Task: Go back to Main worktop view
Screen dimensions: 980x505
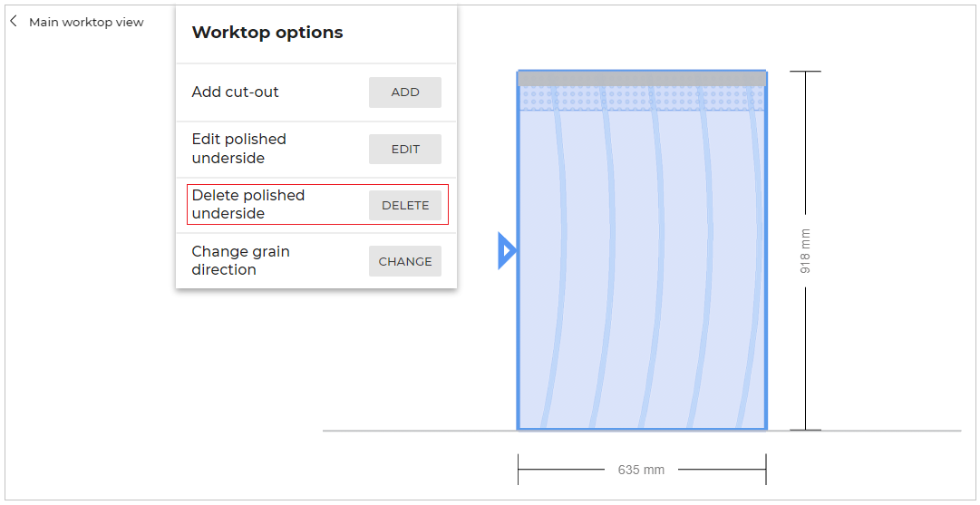Action: (86, 22)
